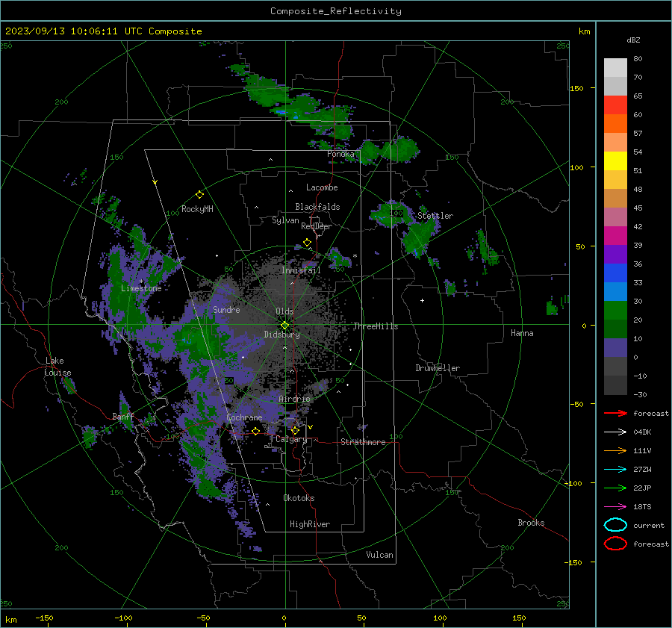The image size is (672, 628).
Task: Click the RockyMH label
Action: tap(197, 209)
